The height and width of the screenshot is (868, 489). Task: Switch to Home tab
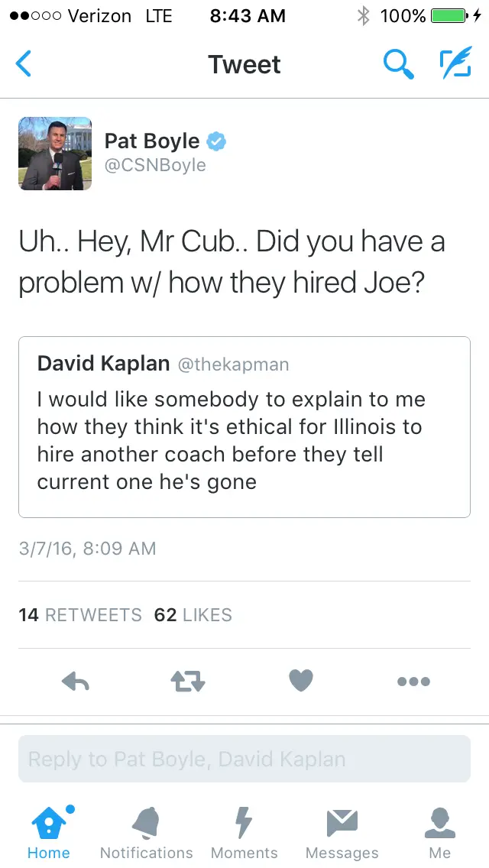click(x=49, y=831)
